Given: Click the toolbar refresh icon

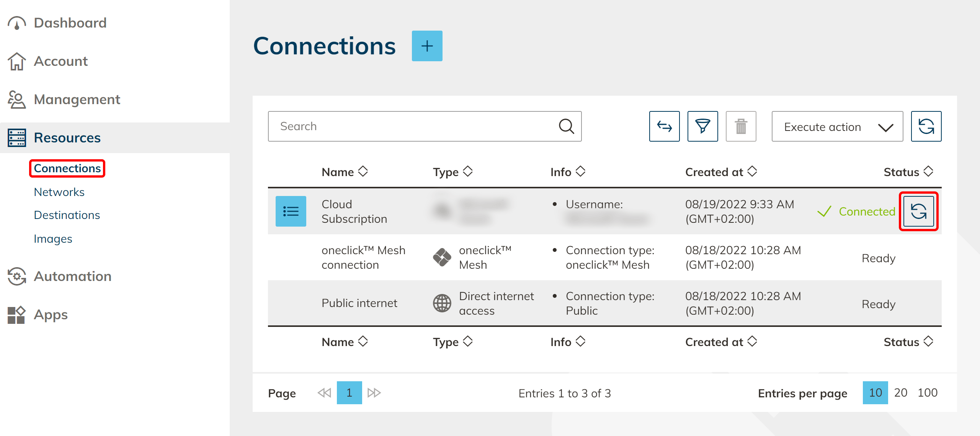Looking at the screenshot, I should coord(926,126).
